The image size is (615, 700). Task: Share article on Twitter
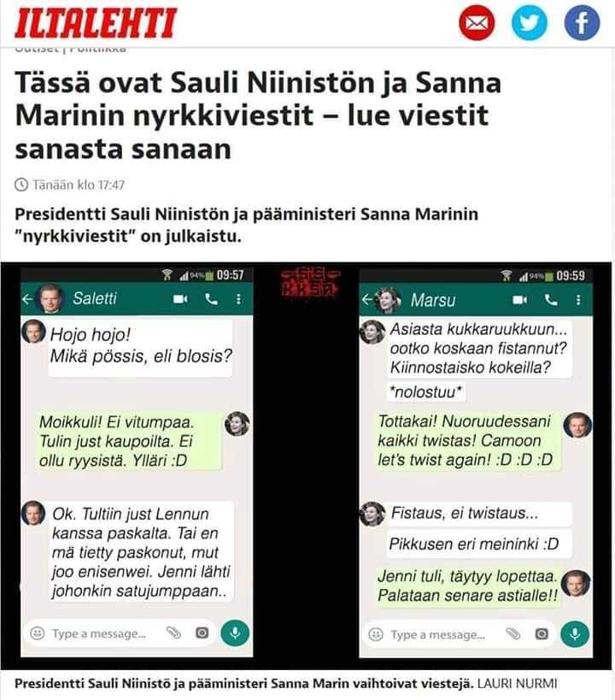point(530,23)
